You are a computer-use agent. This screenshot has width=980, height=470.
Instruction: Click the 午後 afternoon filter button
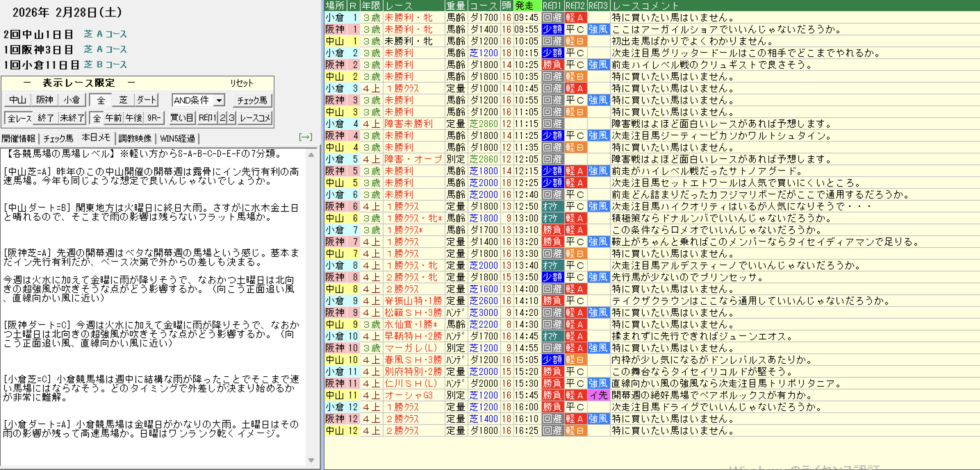tap(134, 118)
